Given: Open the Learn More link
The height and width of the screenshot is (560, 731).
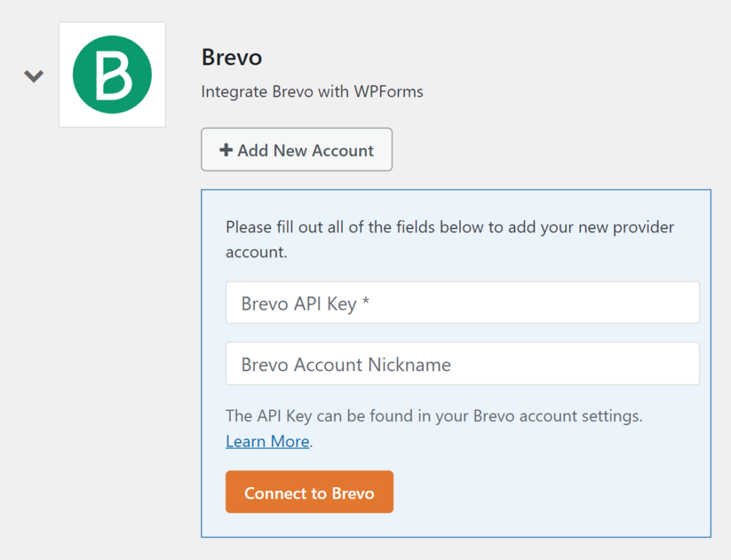Looking at the screenshot, I should tap(266, 441).
